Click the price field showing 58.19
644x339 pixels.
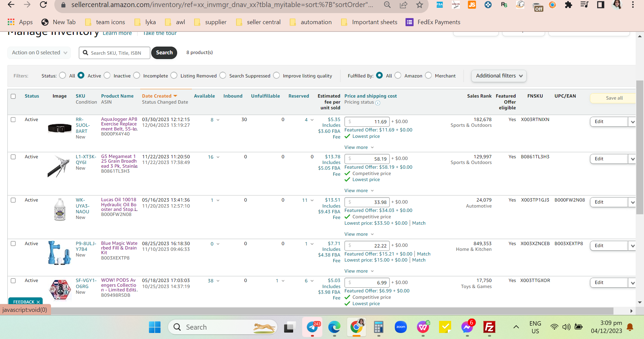(367, 159)
